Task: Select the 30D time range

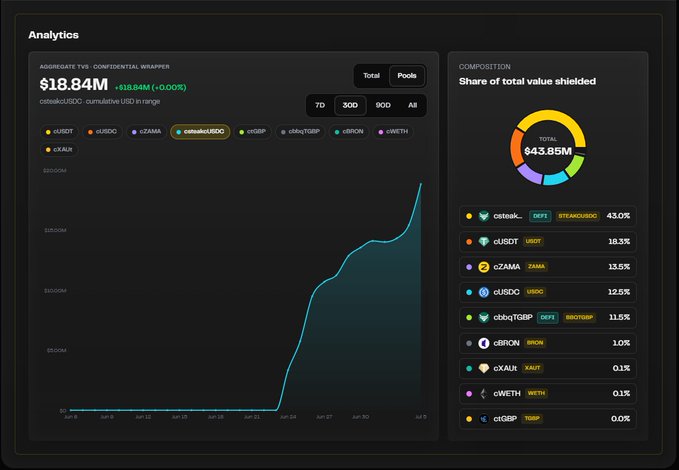Action: [350, 105]
